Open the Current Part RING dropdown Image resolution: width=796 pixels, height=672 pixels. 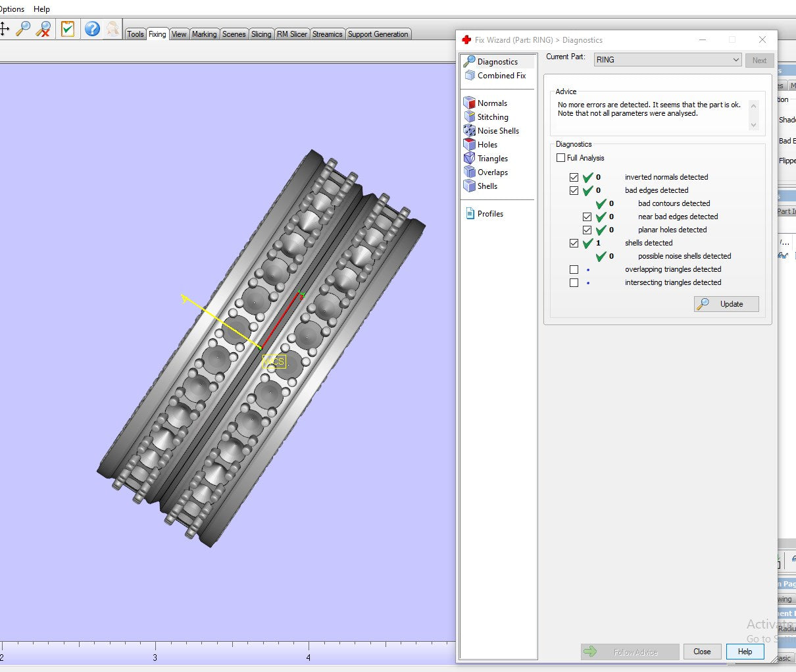[667, 60]
